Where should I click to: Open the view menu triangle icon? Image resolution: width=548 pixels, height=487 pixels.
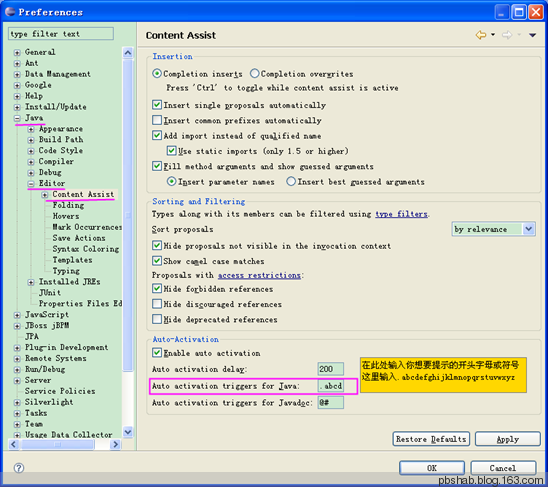[532, 35]
